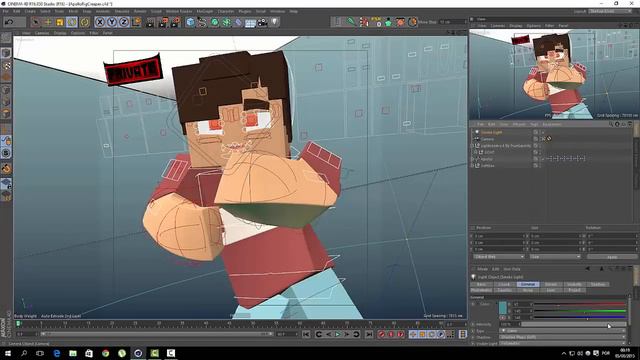Open the Shadow type dropdown
Viewport: 640px width, 360px height.
562,337
